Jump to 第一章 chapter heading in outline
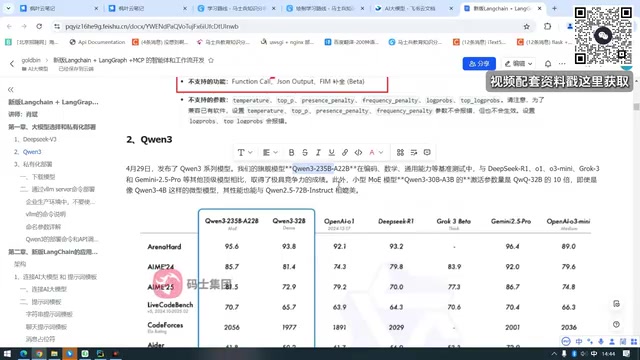Image resolution: width=640 pixels, height=360 pixels. tap(52, 127)
